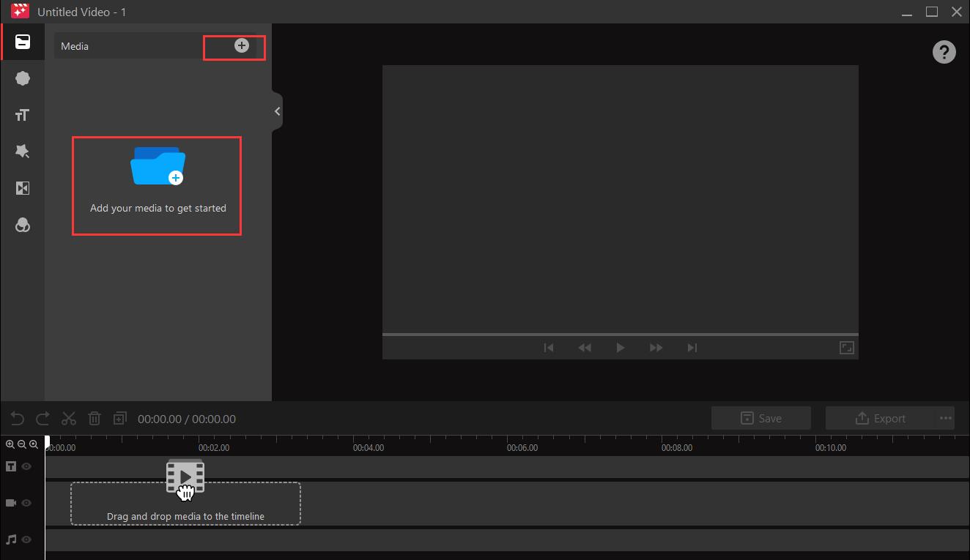Viewport: 970px width, 560px height.
Task: Save the current project
Action: coord(760,418)
